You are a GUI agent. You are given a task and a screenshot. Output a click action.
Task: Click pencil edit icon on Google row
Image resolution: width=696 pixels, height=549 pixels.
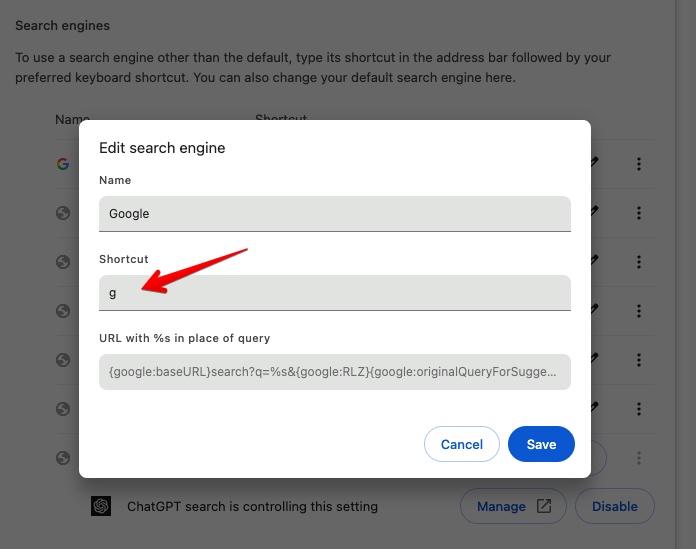tap(595, 162)
